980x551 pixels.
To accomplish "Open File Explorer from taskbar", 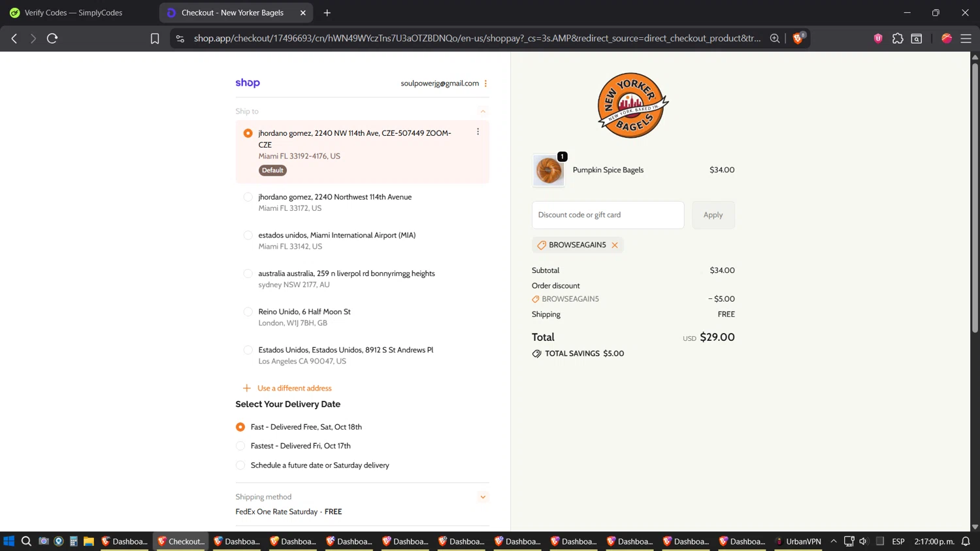I will (88, 541).
